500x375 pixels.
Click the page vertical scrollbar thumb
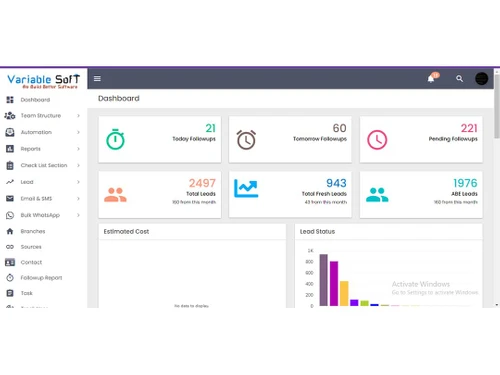pyautogui.click(x=497, y=106)
